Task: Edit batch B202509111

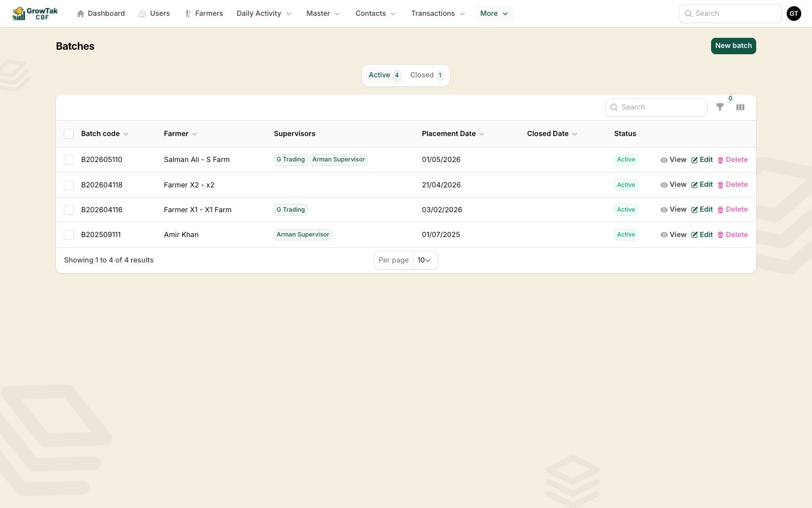Action: 702,235
